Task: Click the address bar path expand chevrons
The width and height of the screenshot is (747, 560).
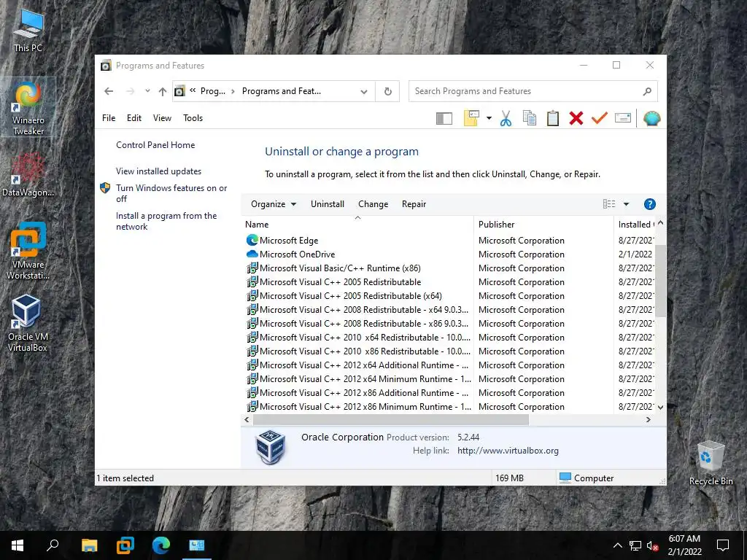Action: [x=193, y=91]
